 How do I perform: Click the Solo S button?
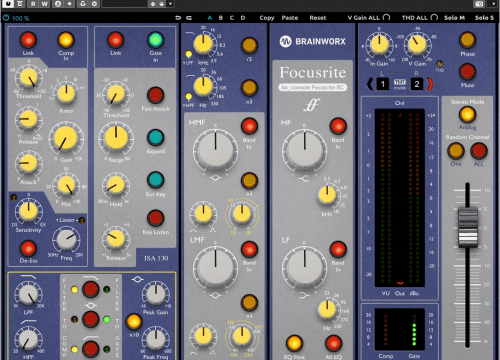point(484,18)
